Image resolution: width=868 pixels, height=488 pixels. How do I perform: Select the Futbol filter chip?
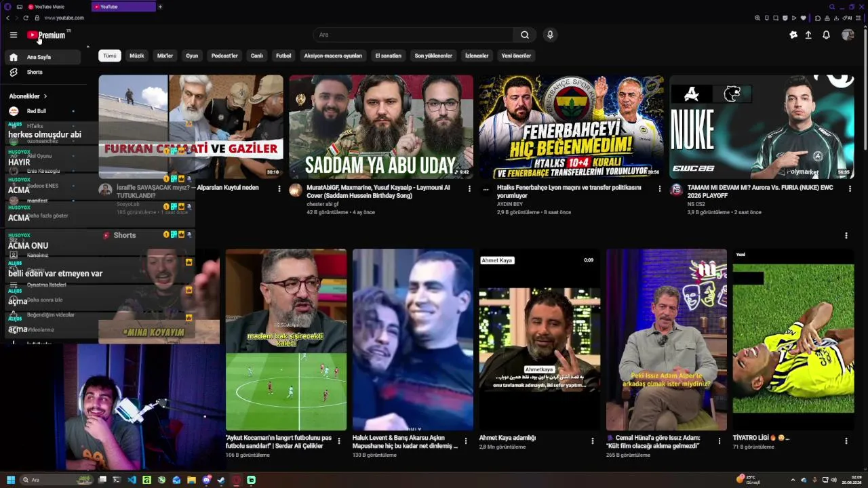tap(283, 56)
